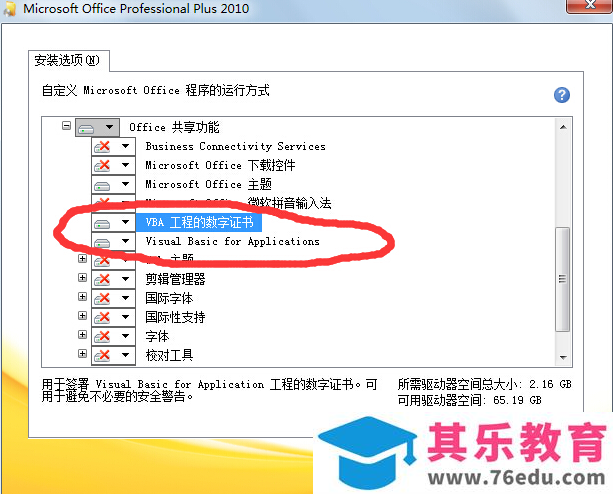
Task: Click the feature list scrollbar thumb
Action: [563, 279]
